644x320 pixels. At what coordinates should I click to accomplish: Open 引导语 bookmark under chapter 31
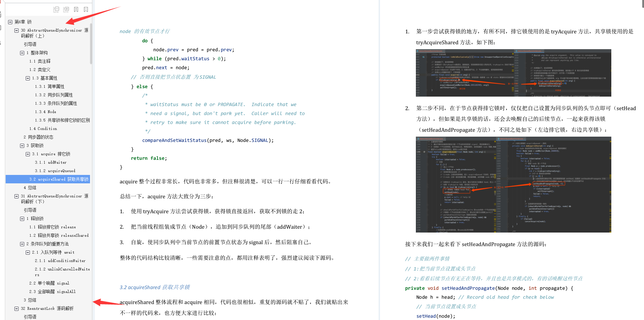(x=30, y=210)
